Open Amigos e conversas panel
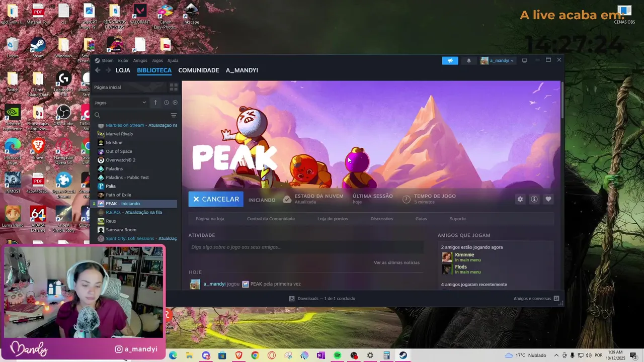The width and height of the screenshot is (644, 362). pos(536,299)
